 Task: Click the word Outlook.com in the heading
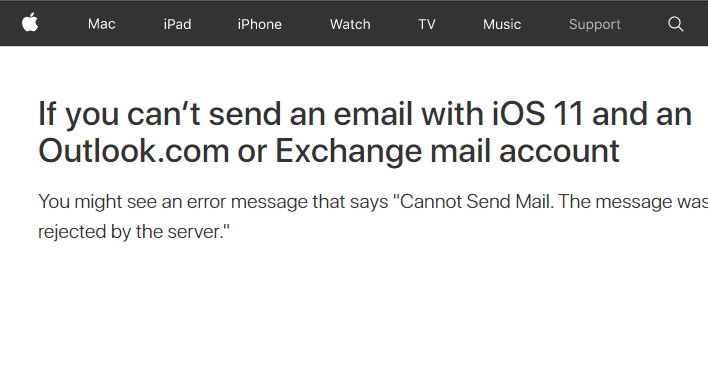point(134,151)
